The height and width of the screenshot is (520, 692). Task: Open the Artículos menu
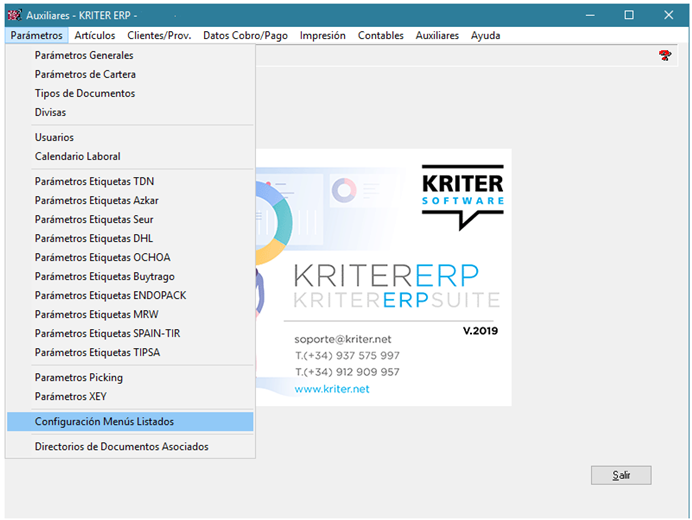94,36
